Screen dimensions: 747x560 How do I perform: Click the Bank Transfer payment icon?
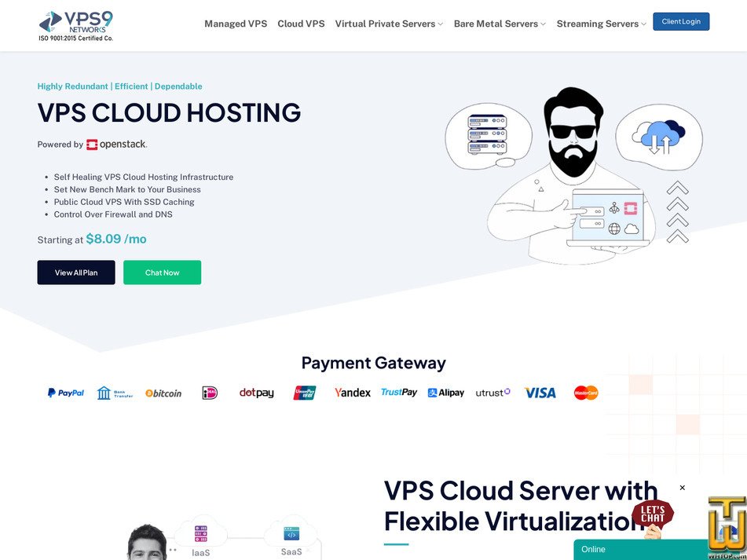[x=115, y=393]
